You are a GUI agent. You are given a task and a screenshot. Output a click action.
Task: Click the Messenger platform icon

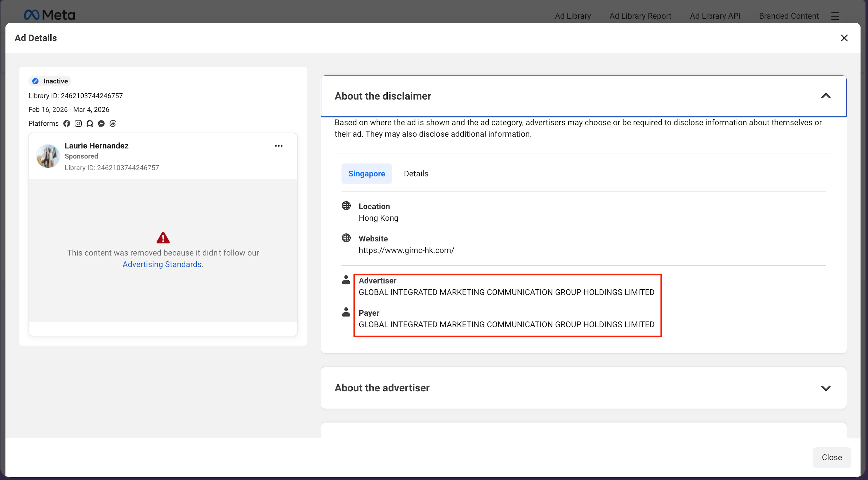coord(101,123)
